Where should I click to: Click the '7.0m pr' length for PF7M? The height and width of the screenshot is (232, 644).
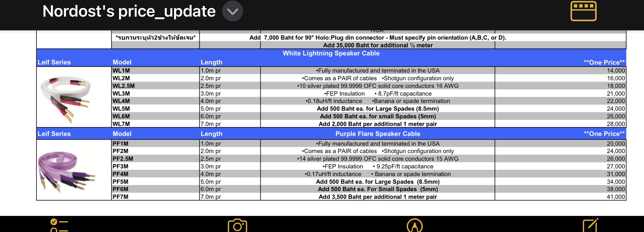(x=211, y=197)
